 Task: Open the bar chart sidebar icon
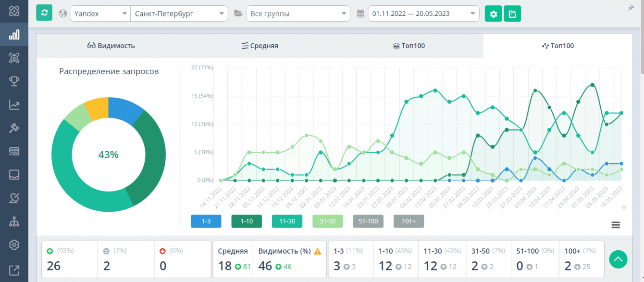coord(14,35)
